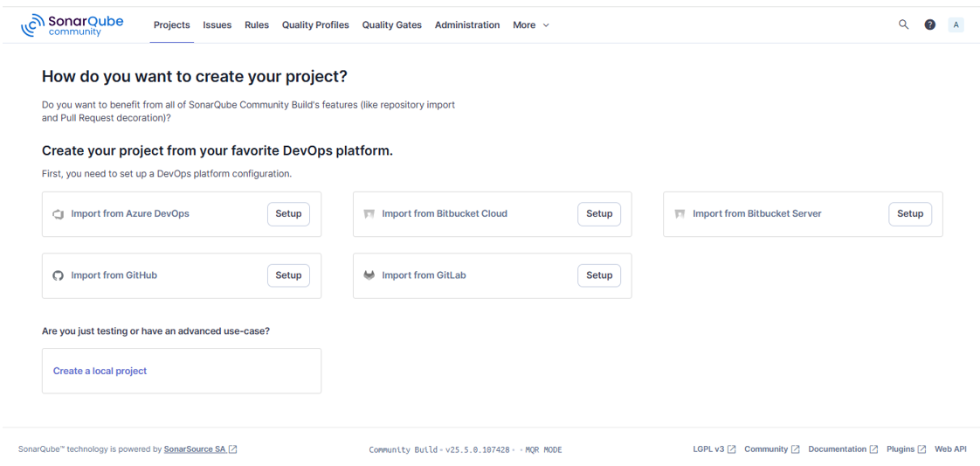Click the 'Import from Bitbucket Server' label
This screenshot has height=466, width=980.
point(757,214)
